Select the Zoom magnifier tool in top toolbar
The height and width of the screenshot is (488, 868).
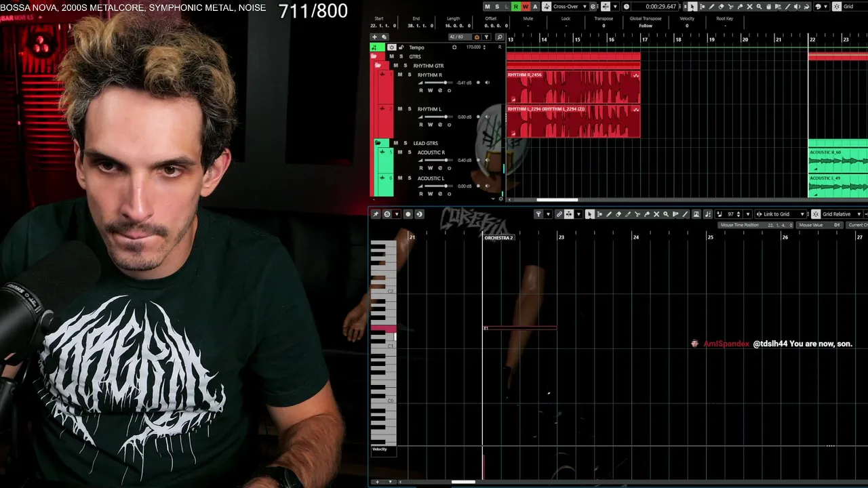coord(759,7)
